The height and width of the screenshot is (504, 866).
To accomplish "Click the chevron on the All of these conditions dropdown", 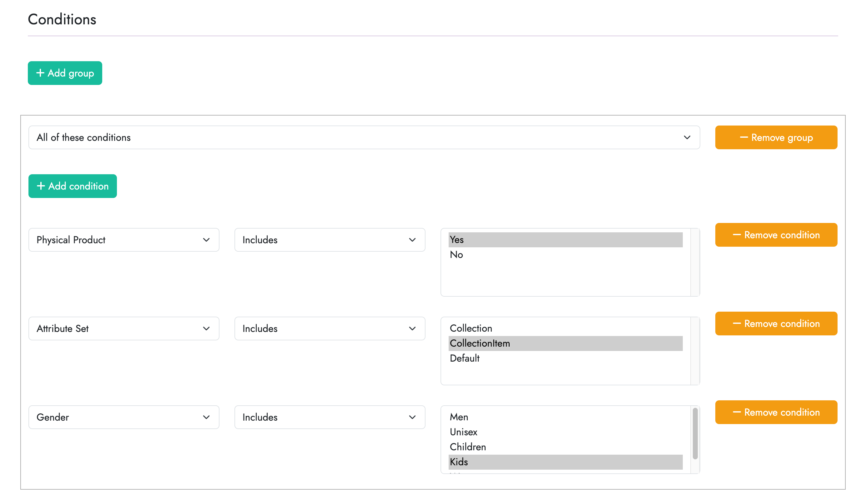I will [x=687, y=137].
